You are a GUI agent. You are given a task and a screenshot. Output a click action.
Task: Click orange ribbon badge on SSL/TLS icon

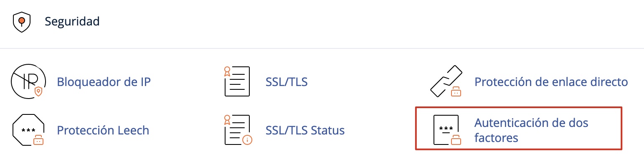click(x=227, y=71)
